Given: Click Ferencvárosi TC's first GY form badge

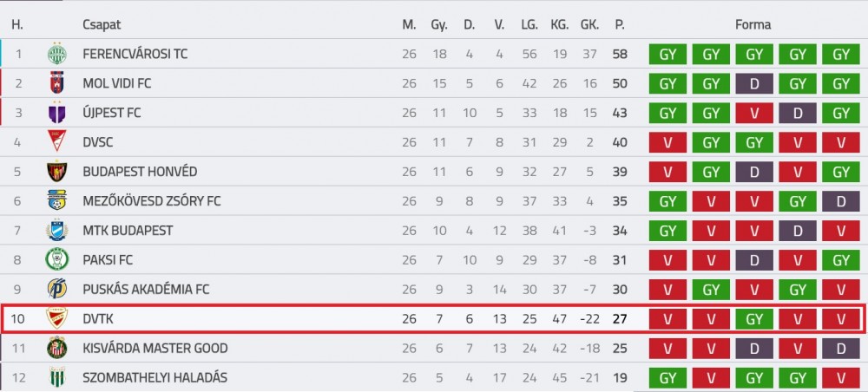Looking at the screenshot, I should pyautogui.click(x=668, y=54).
